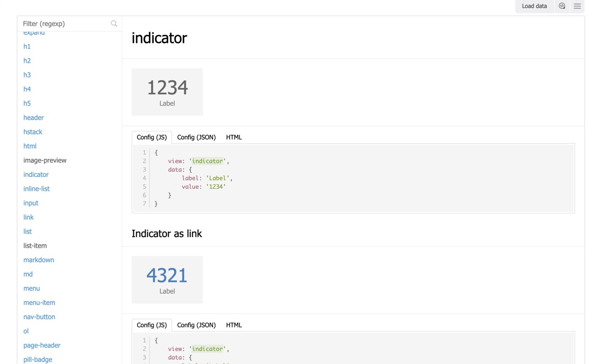The image size is (598, 364).
Task: Click the magnifying glass in the filter box
Action: click(114, 23)
